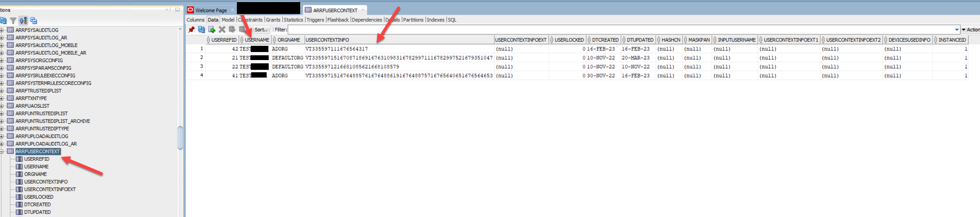Open the Filter history dropdown arrow
980x217 pixels.
tap(957, 30)
